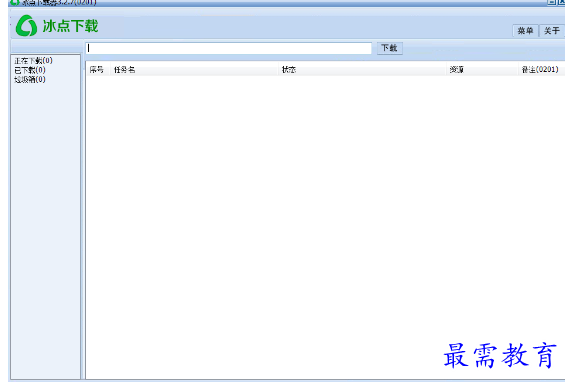Click the title bar app icon

(14, 2)
